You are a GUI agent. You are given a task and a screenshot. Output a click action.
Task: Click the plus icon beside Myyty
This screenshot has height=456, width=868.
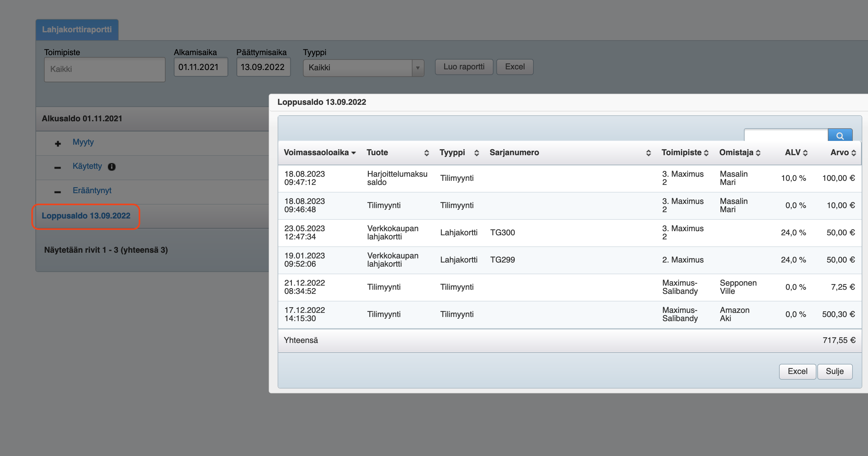pos(58,143)
